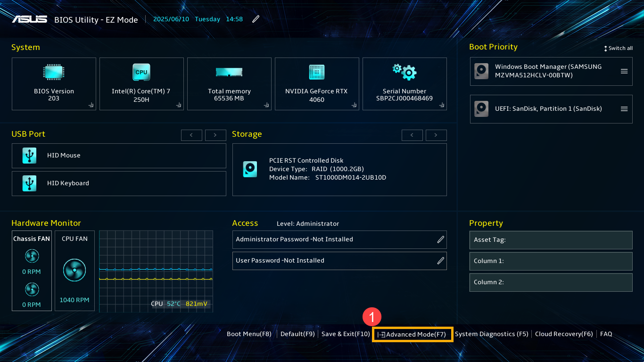The height and width of the screenshot is (362, 644).
Task: Click the reorder handle for Windows Boot Manager
Action: [624, 71]
